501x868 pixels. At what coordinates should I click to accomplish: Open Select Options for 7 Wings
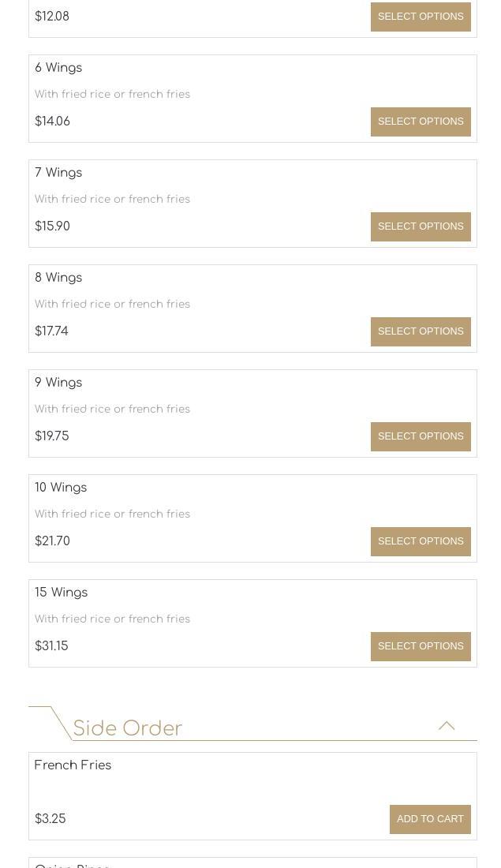click(x=421, y=226)
